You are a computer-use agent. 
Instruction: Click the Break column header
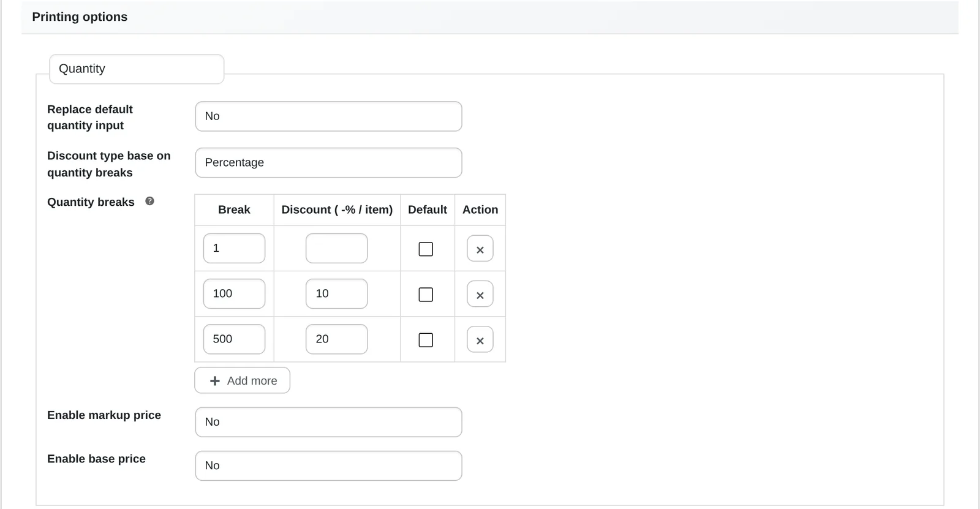click(234, 209)
